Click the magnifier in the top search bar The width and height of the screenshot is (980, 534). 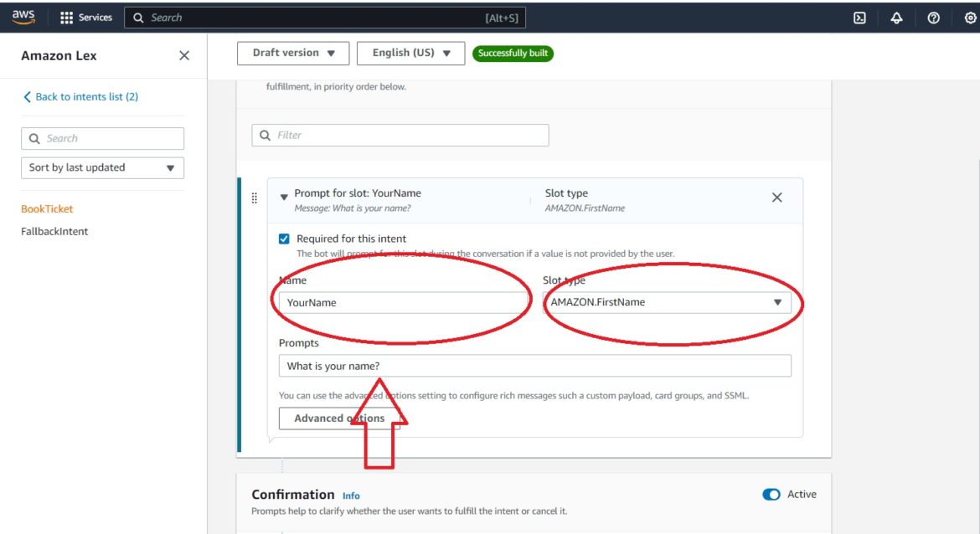pos(138,17)
